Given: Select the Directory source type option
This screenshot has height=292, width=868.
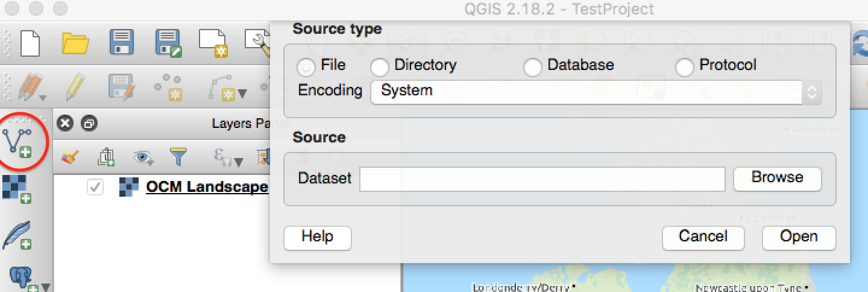Looking at the screenshot, I should [380, 67].
